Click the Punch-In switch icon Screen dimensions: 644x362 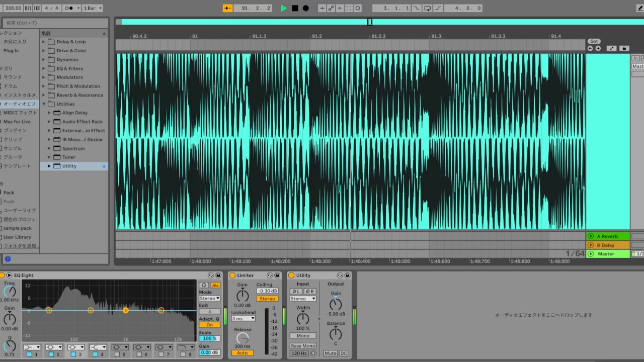point(416,8)
